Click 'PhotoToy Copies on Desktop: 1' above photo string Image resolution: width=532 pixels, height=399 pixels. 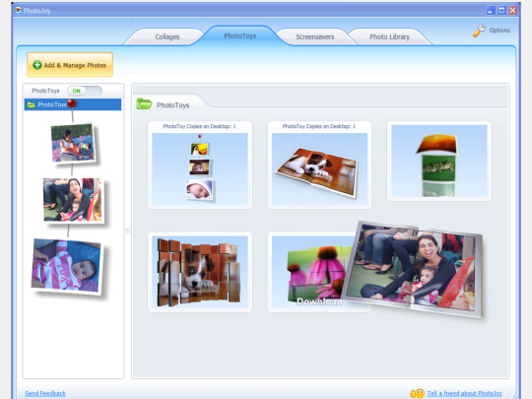[x=199, y=126]
